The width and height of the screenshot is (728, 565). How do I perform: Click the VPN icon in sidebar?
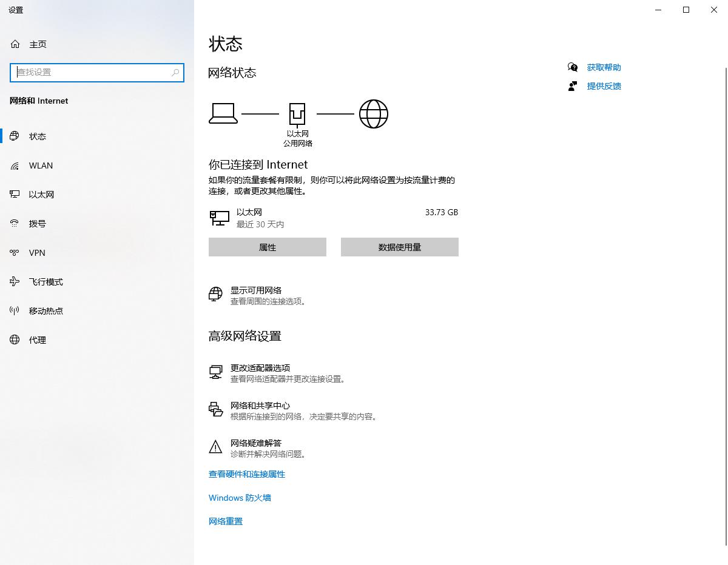[15, 253]
